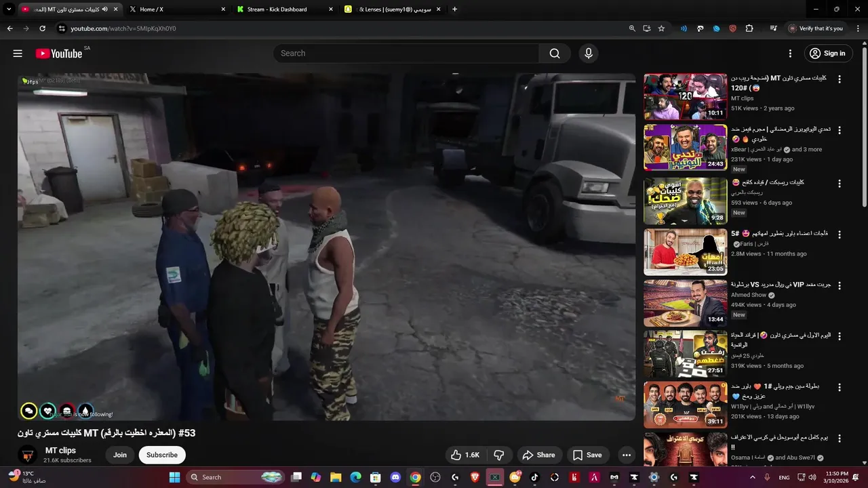Click the YouTube logo home link
The width and height of the screenshot is (868, 488).
[59, 54]
